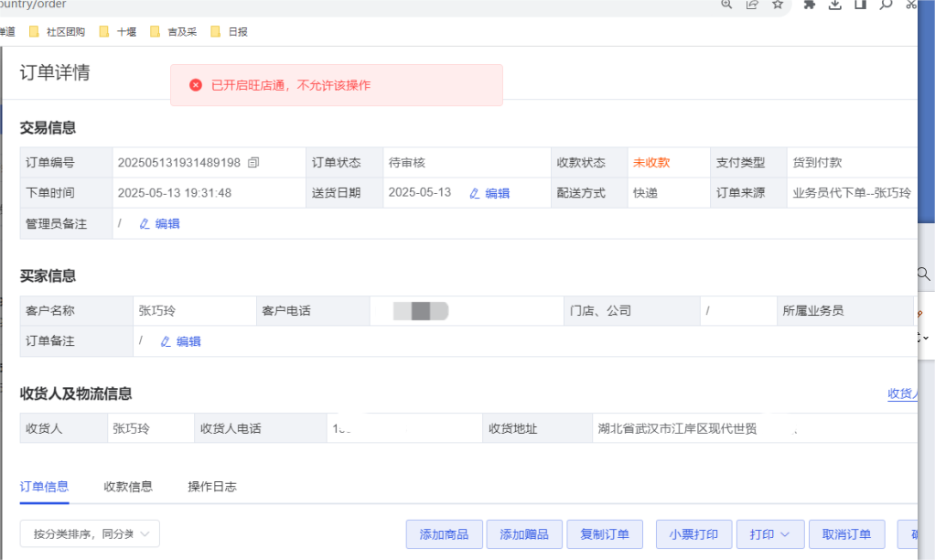Open the browser downloads icon
This screenshot has height=560, width=935.
(x=834, y=5)
